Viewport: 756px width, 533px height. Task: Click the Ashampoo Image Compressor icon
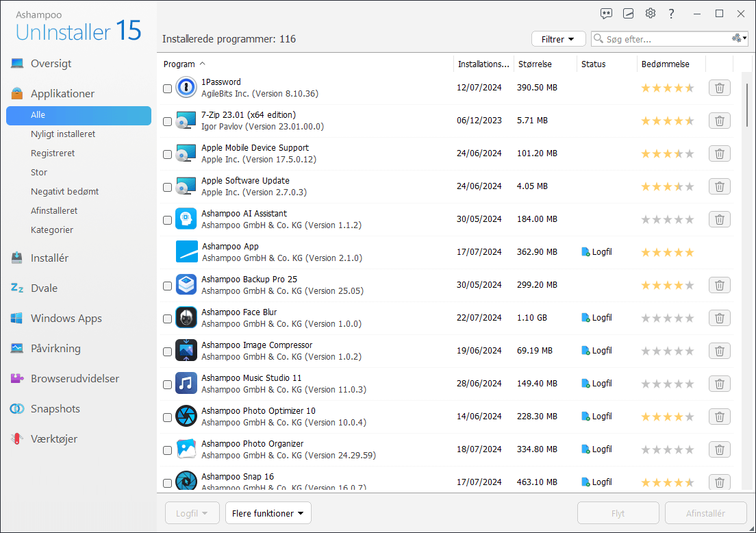[x=186, y=351]
